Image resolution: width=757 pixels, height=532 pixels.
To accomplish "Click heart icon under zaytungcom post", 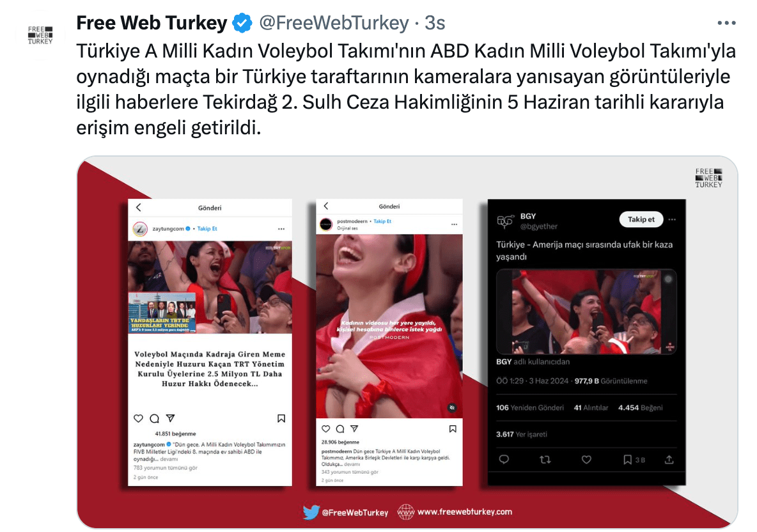I will coord(139,418).
